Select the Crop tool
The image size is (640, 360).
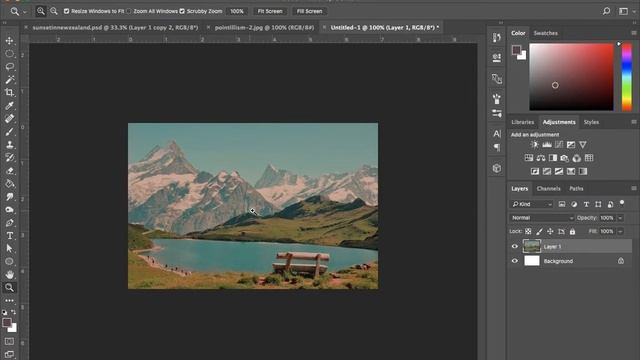(x=9, y=93)
